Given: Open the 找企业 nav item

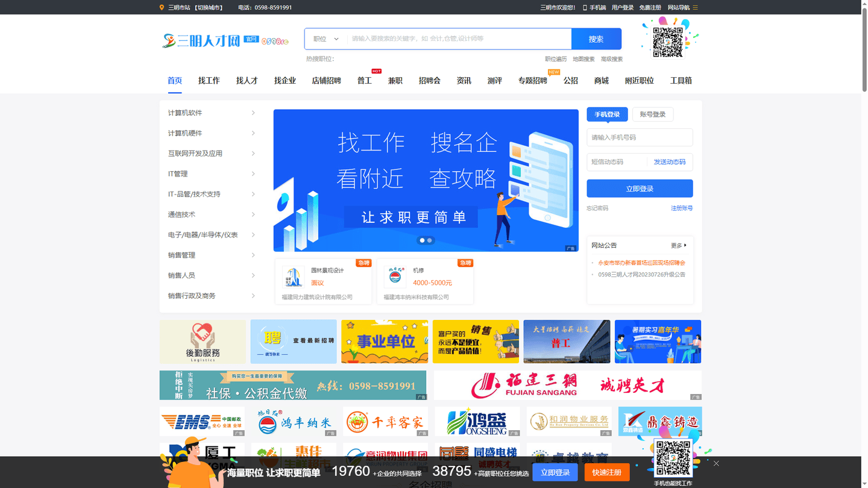Looking at the screenshot, I should [285, 81].
